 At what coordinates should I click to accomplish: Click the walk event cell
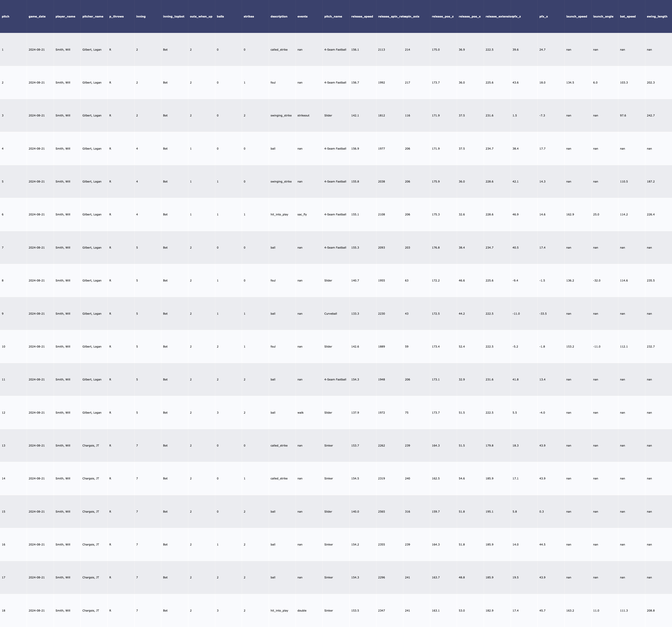point(300,413)
